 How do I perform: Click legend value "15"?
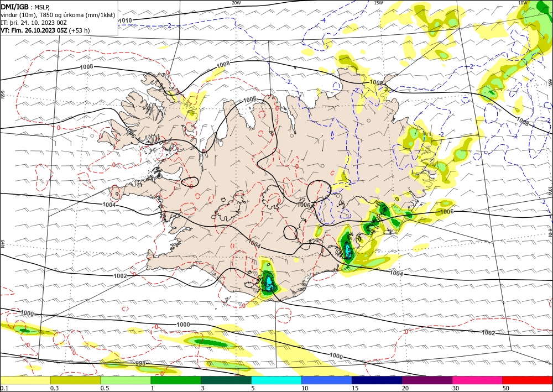pos(355,388)
